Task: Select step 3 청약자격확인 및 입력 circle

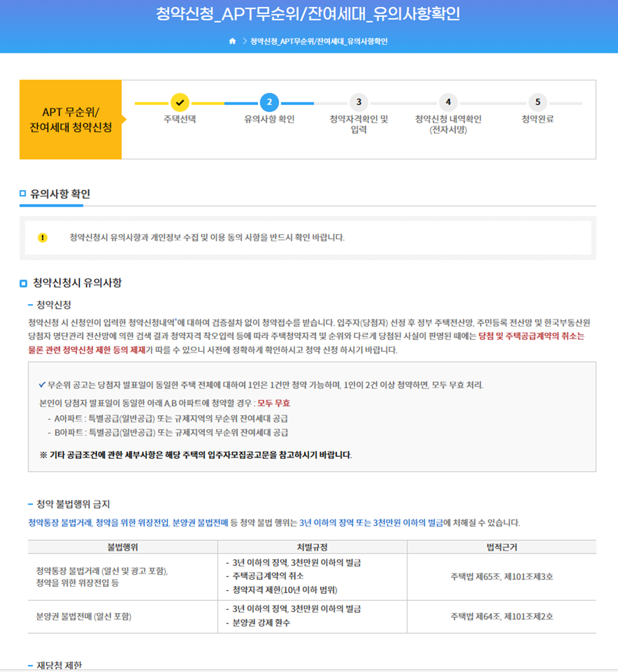Action: pyautogui.click(x=359, y=103)
